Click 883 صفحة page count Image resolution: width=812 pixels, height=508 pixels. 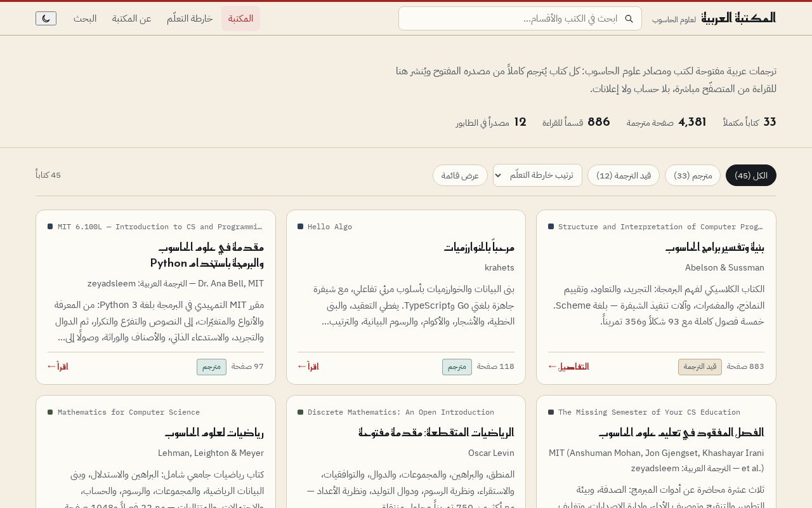coord(745,366)
